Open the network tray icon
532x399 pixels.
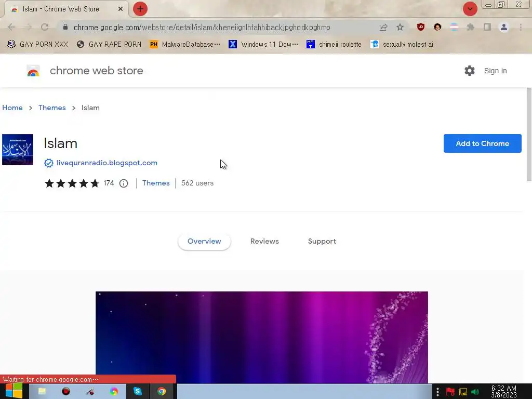pyautogui.click(x=463, y=392)
